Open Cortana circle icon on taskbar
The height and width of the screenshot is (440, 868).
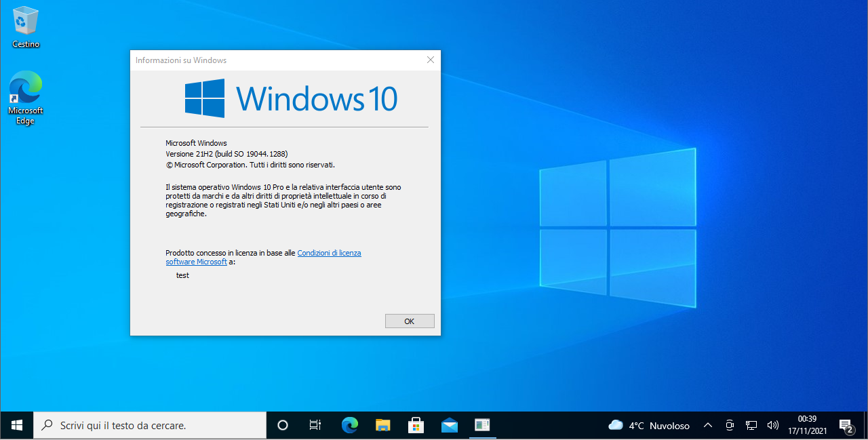click(283, 425)
